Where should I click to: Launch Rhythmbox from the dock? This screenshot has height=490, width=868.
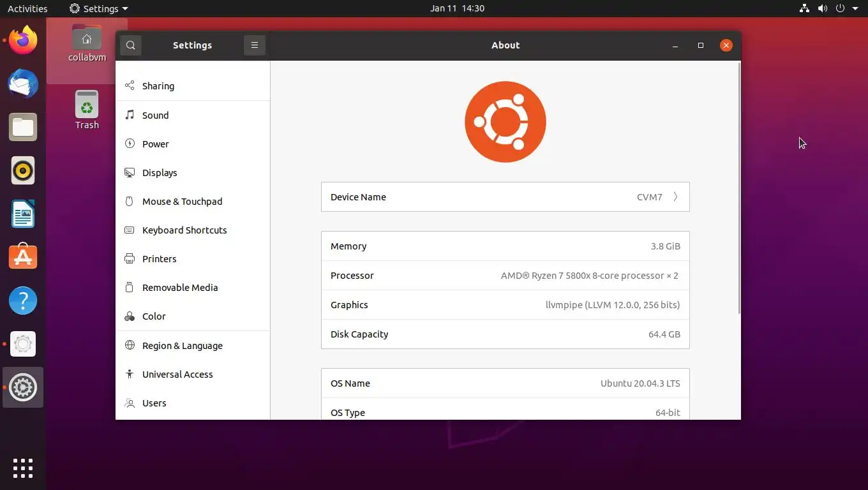(x=23, y=170)
